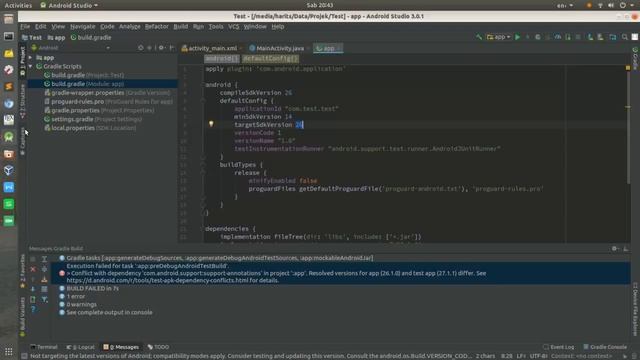The height and width of the screenshot is (360, 640).
Task: Click the Project Structure toolbar icon
Action: pos(613,37)
